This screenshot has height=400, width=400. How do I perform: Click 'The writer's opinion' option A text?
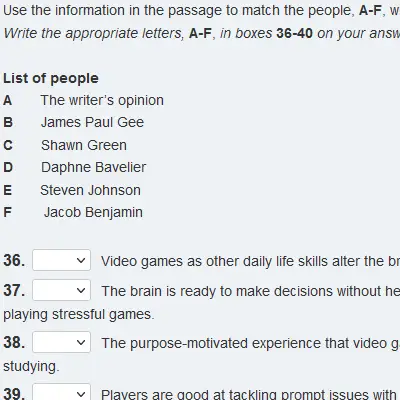point(102,100)
